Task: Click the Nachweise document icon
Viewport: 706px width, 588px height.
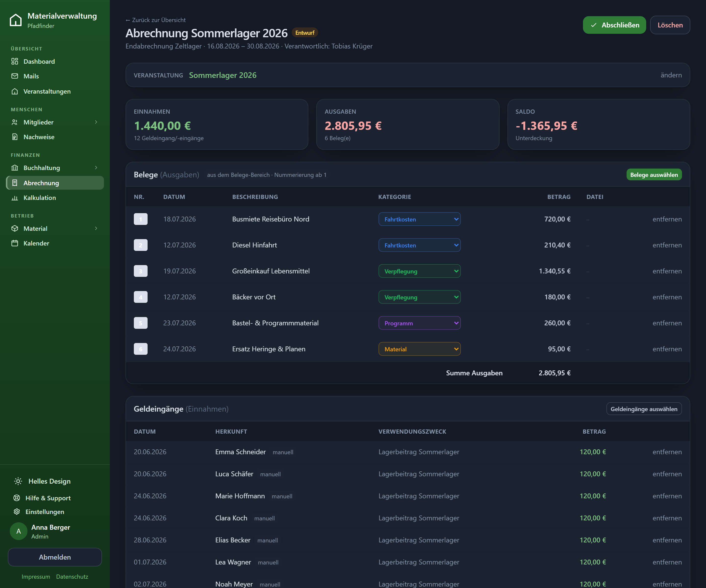Action: 14,137
